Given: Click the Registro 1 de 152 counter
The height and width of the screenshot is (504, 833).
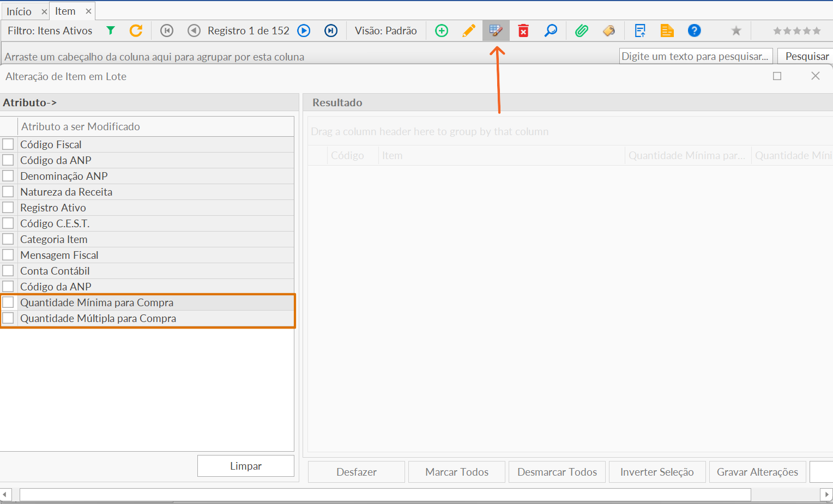Looking at the screenshot, I should pos(249,31).
